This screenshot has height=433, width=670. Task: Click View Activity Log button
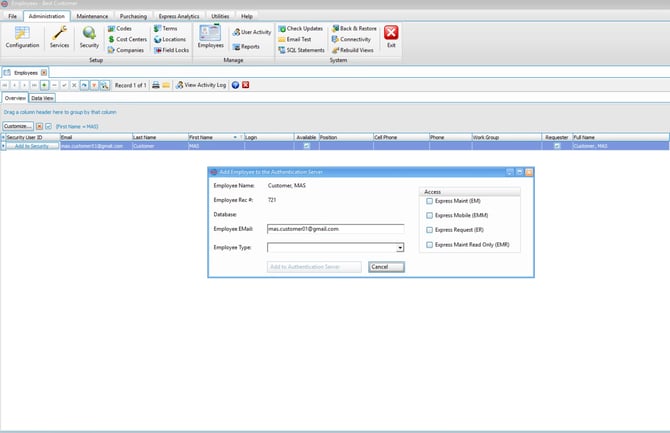click(202, 85)
